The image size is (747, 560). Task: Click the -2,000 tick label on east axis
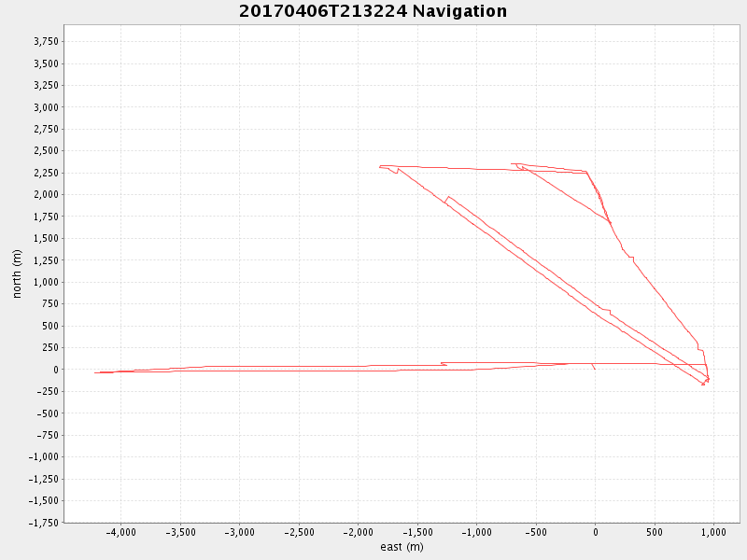(x=357, y=533)
